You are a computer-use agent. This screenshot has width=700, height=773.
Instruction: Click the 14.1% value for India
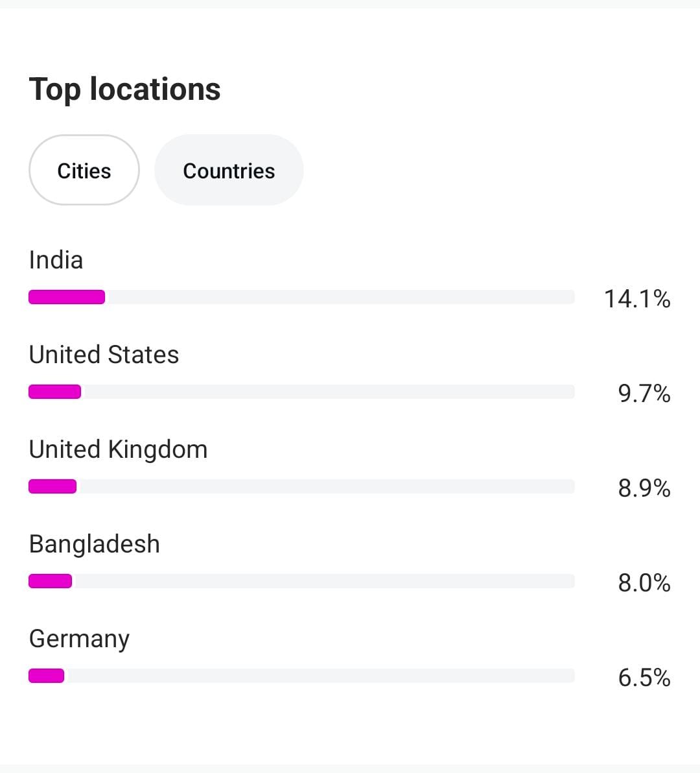pos(637,299)
